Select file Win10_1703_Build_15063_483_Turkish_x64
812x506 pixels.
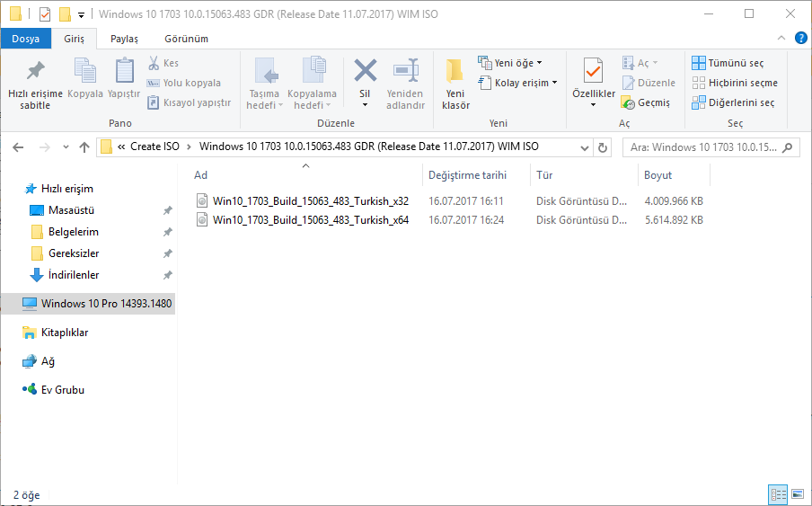(311, 220)
